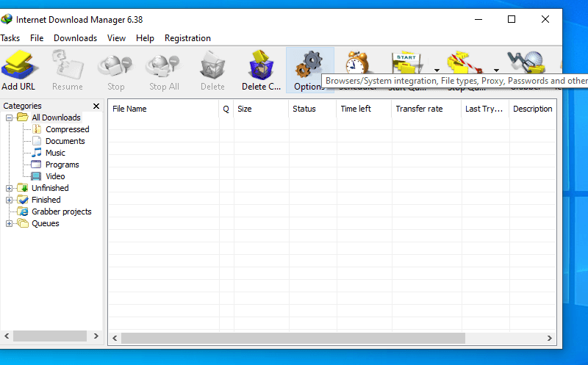Collapse the All Downloads tree node
Viewport: 588px width, 365px height.
pos(9,118)
